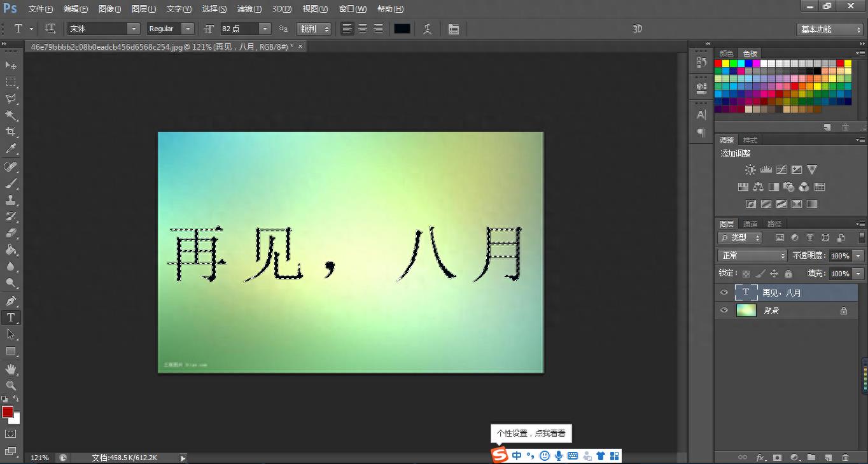The image size is (868, 464).
Task: Add a Brightness/Contrast adjustment
Action: 750,170
